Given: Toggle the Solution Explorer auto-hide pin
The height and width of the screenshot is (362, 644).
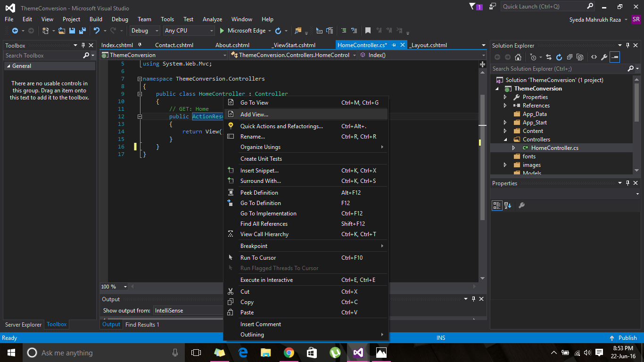Looking at the screenshot, I should tap(627, 46).
